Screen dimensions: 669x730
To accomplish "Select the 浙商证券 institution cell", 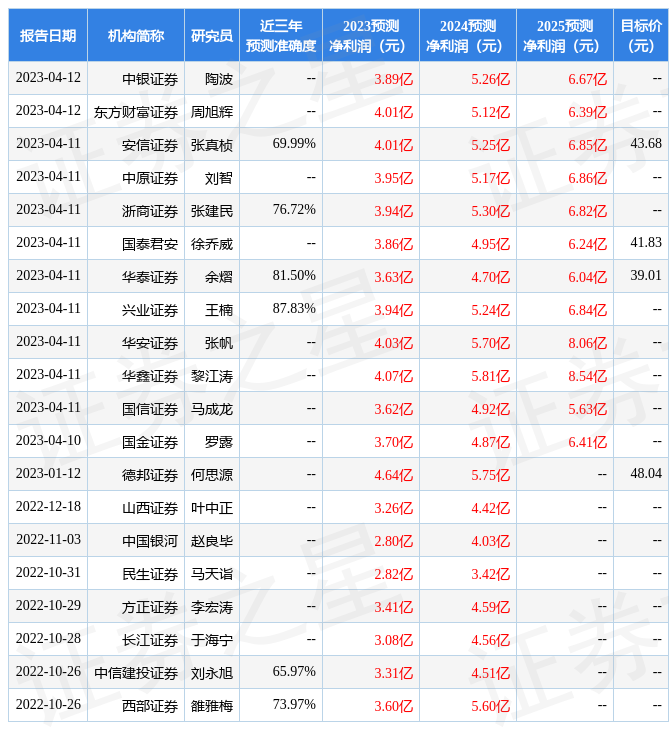I will (136, 211).
